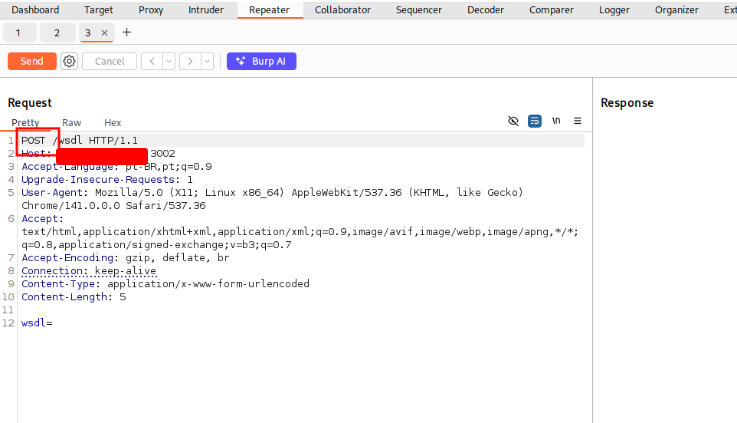Toggle pretty-print formatting icon in request panel
This screenshot has width=737, height=423.
535,121
